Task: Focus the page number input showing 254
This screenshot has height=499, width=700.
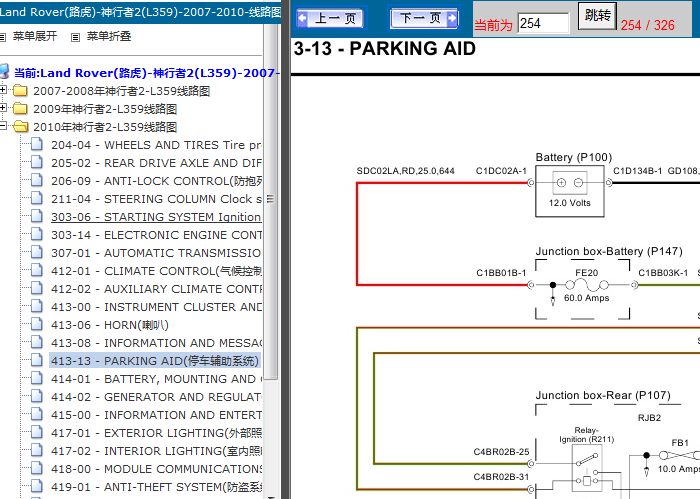Action: tap(543, 23)
